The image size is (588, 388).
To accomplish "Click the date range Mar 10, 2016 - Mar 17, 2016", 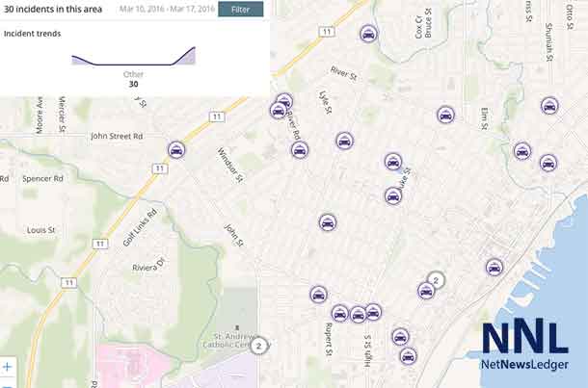I will pos(167,9).
